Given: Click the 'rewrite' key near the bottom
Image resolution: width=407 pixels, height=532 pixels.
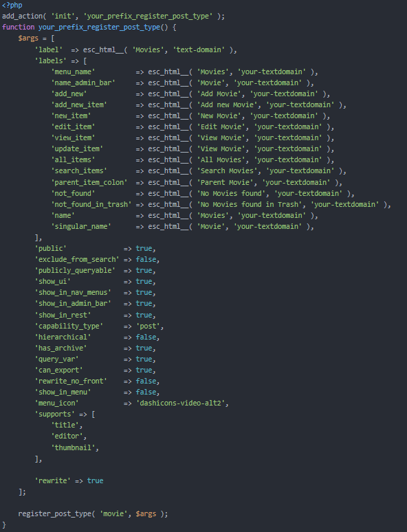Looking at the screenshot, I should click(x=53, y=480).
